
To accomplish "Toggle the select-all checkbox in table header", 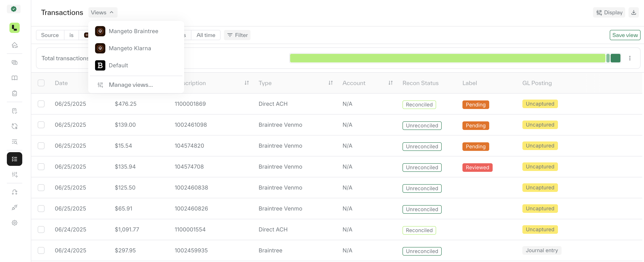I will [x=41, y=83].
